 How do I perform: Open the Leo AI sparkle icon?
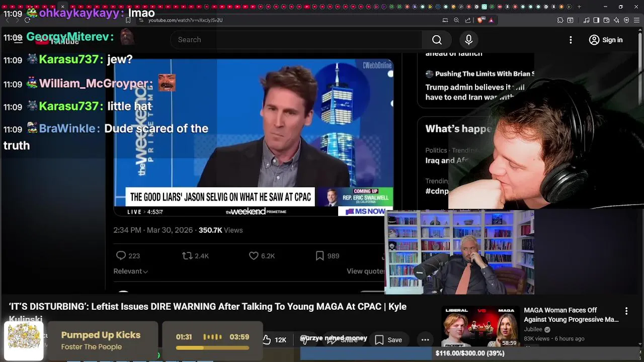pyautogui.click(x=617, y=20)
